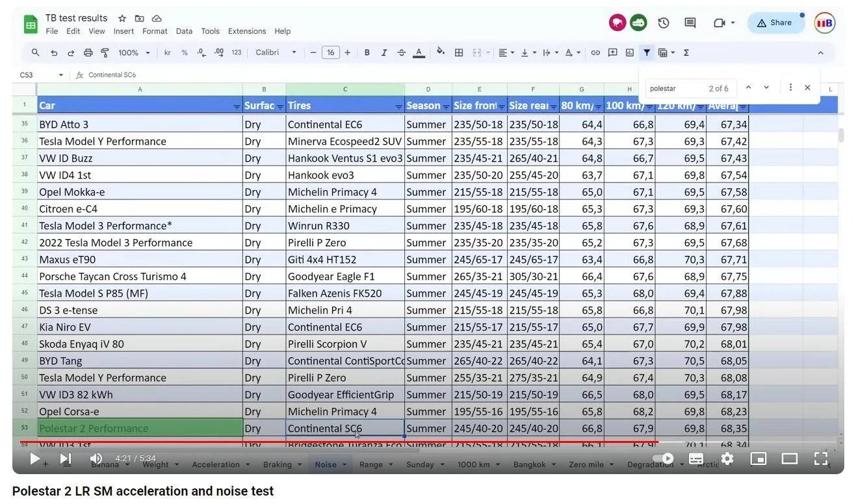Increase font size with plus button
This screenshot has height=504, width=856.
(x=348, y=53)
